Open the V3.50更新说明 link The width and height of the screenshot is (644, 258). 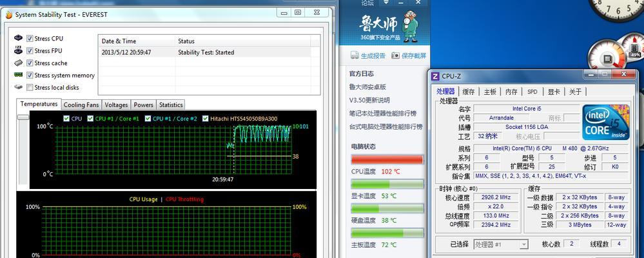[369, 100]
